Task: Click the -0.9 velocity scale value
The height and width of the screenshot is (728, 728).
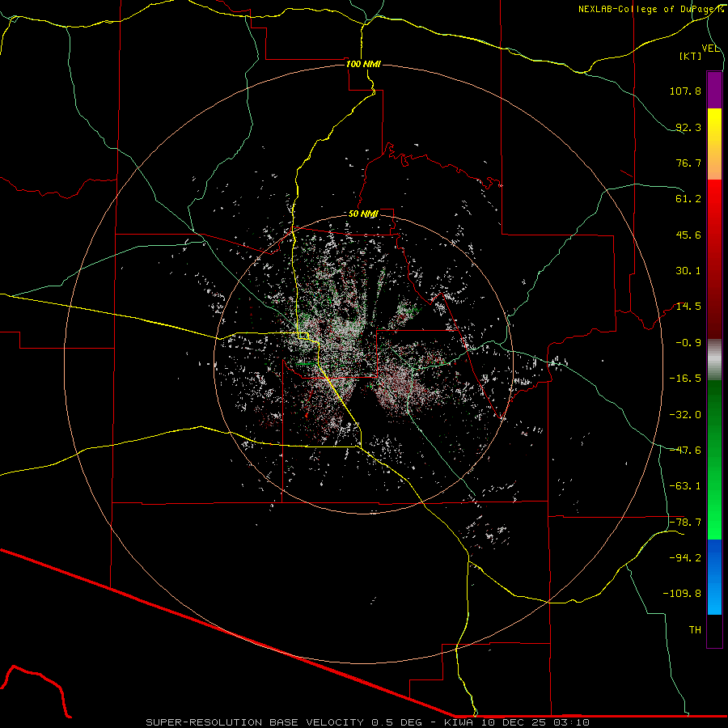Action: click(x=688, y=343)
